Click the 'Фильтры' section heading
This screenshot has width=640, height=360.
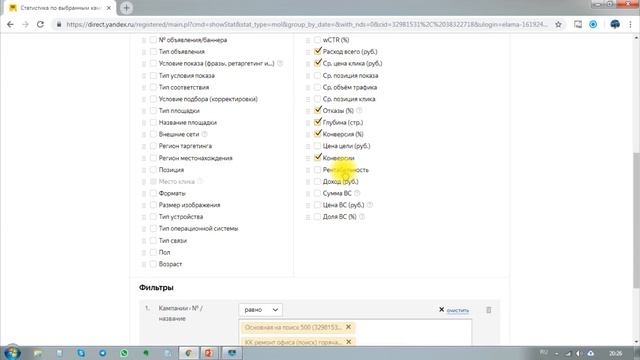click(x=156, y=287)
